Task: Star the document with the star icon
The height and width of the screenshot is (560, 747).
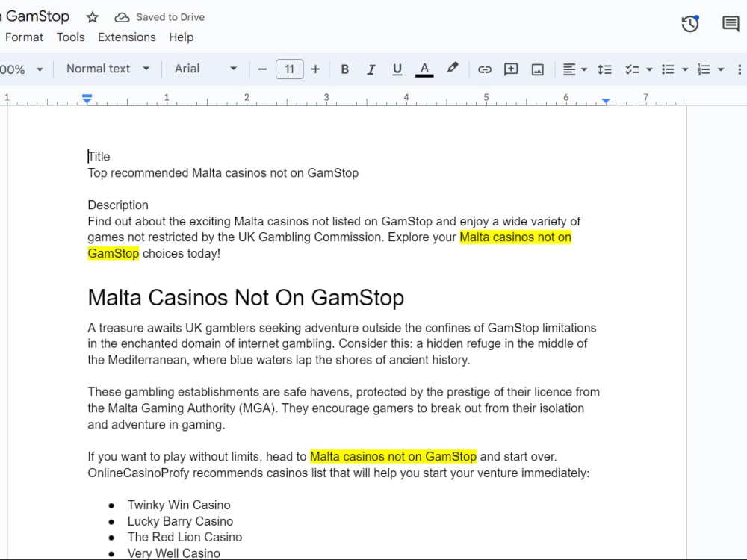Action: click(93, 18)
